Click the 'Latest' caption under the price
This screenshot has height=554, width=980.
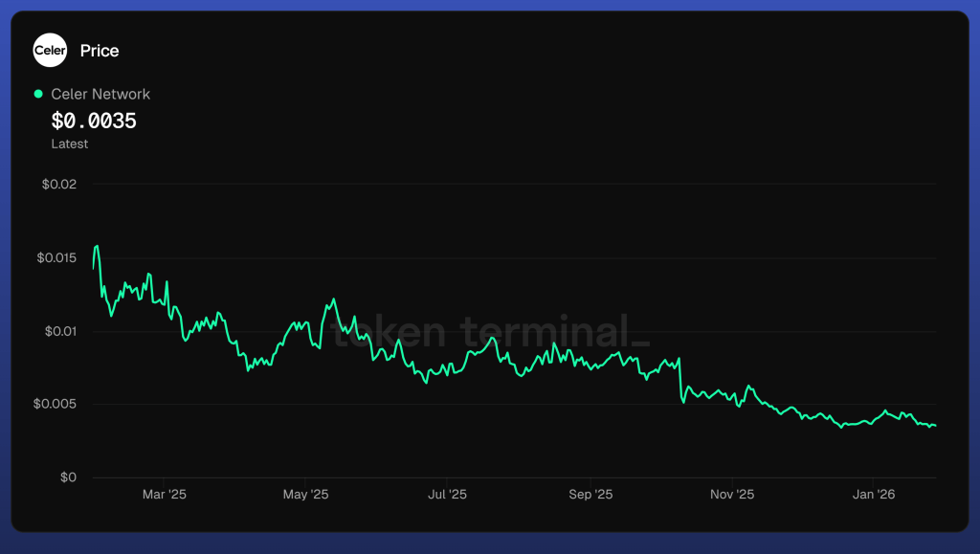pos(69,144)
